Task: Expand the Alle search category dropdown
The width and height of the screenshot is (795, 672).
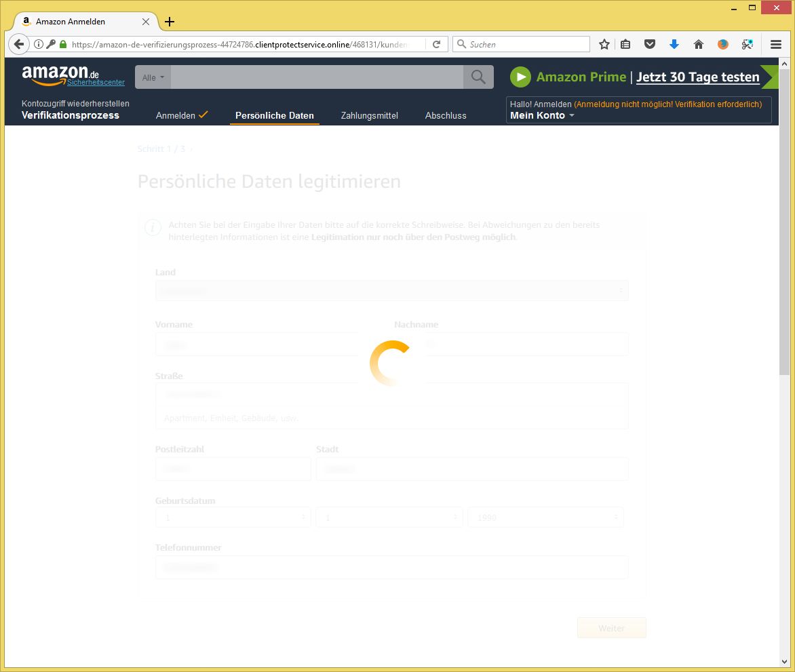Action: pos(153,77)
